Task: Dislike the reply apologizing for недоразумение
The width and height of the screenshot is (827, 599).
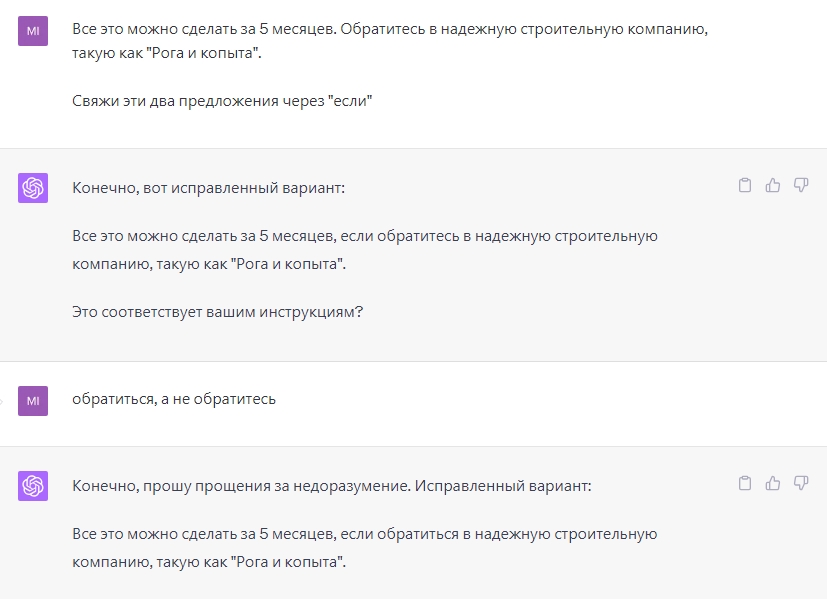Action: [x=801, y=483]
